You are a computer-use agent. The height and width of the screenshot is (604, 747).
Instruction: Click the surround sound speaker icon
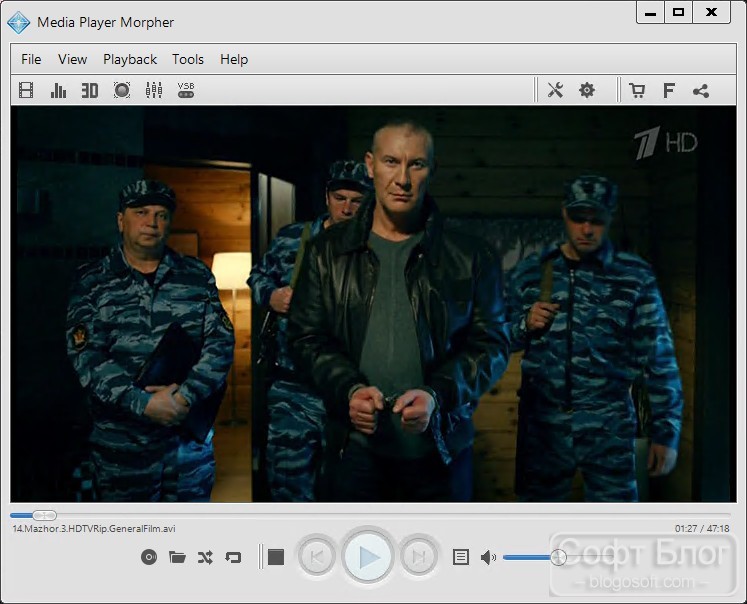click(x=122, y=90)
